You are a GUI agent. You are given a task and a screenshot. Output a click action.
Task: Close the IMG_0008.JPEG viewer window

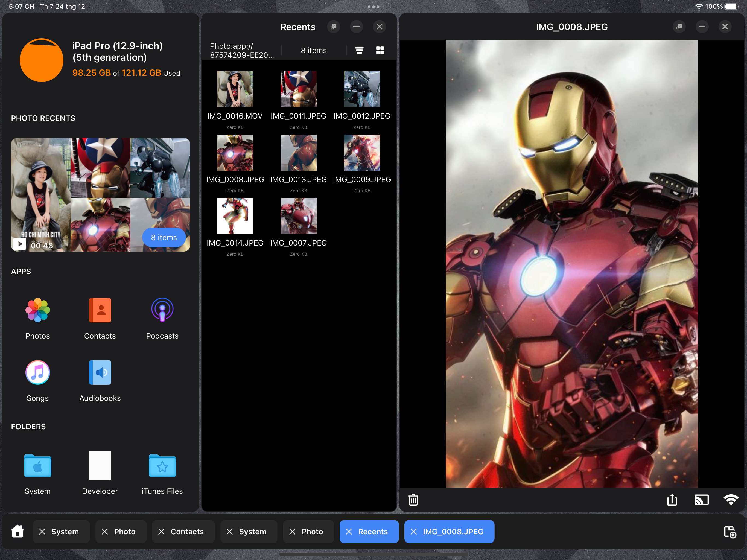point(725,27)
